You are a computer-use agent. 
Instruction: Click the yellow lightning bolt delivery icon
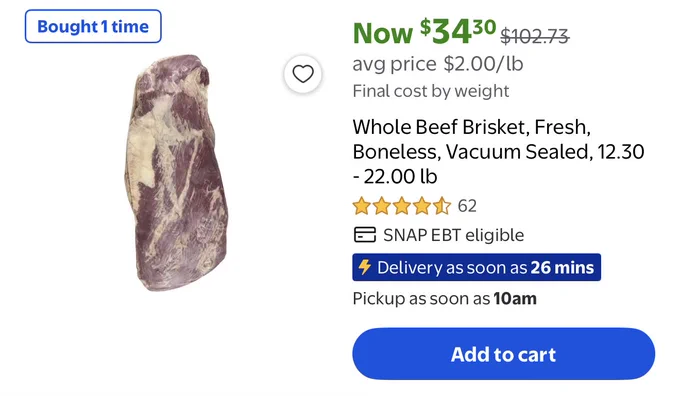point(365,267)
